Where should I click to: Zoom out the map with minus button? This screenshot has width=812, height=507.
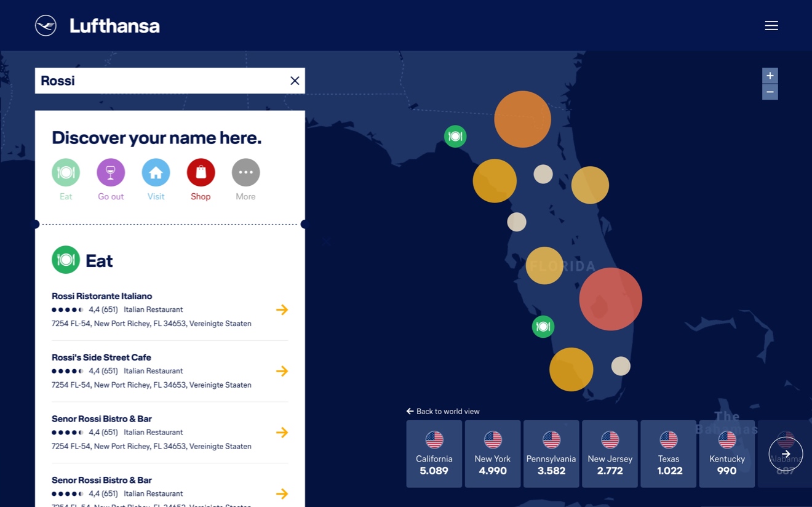coord(770,92)
